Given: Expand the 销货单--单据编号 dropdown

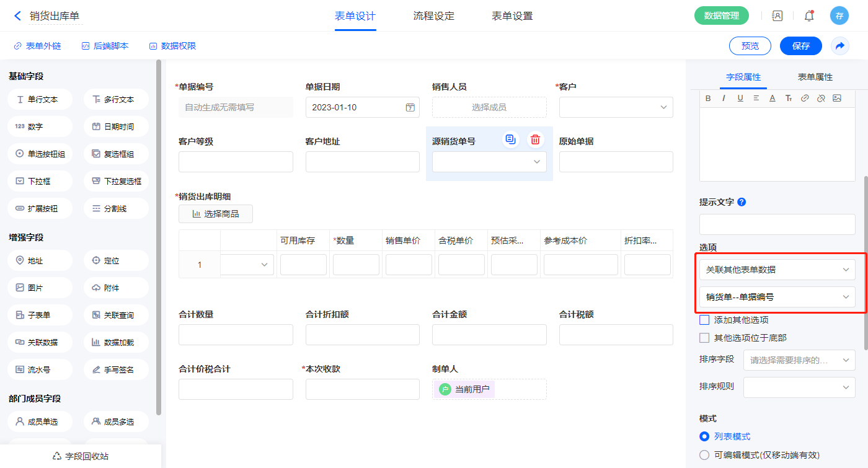Looking at the screenshot, I should 777,297.
